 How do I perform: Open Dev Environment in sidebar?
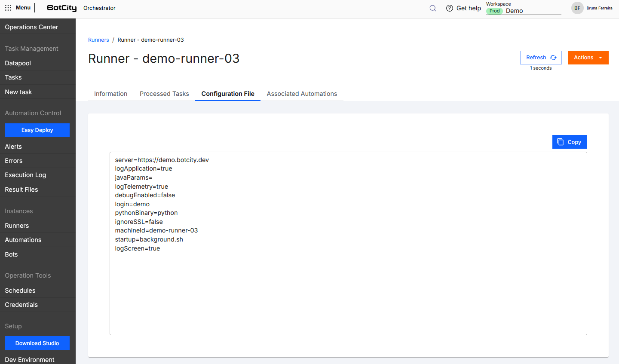[38, 359]
